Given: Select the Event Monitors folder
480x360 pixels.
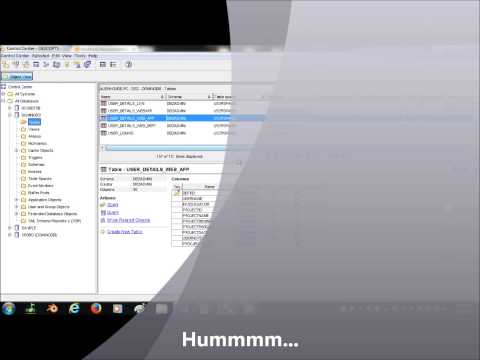Looking at the screenshot, I should tap(41, 186).
